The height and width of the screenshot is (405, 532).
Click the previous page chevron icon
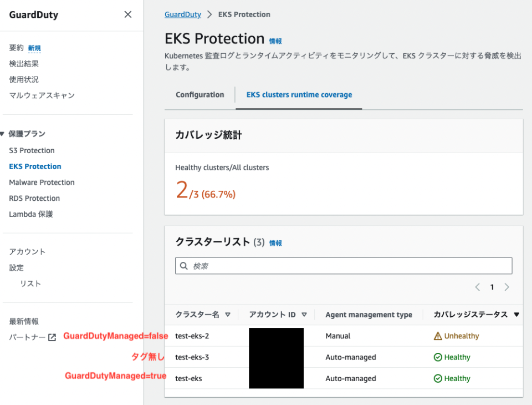pyautogui.click(x=477, y=287)
